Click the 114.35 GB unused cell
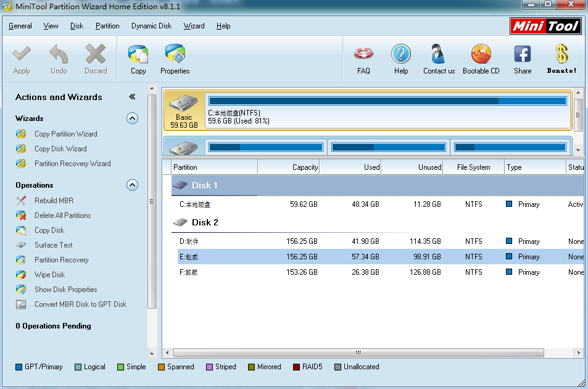Image resolution: width=588 pixels, height=389 pixels. 425,241
